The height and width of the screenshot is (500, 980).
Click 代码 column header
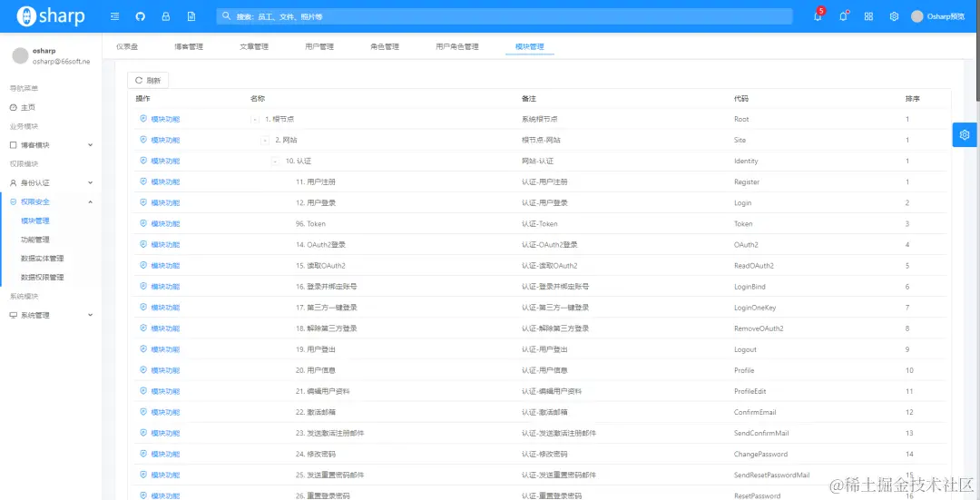pyautogui.click(x=741, y=99)
